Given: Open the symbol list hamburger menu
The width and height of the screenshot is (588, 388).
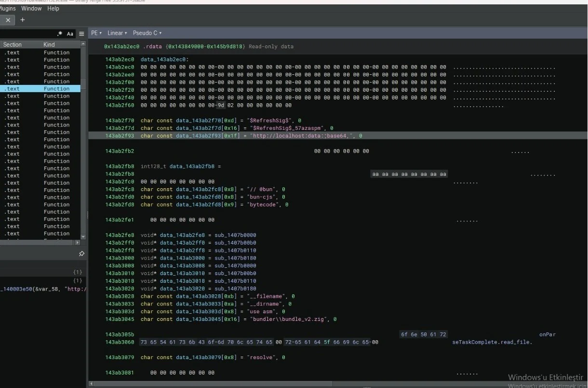Looking at the screenshot, I should pyautogui.click(x=81, y=34).
